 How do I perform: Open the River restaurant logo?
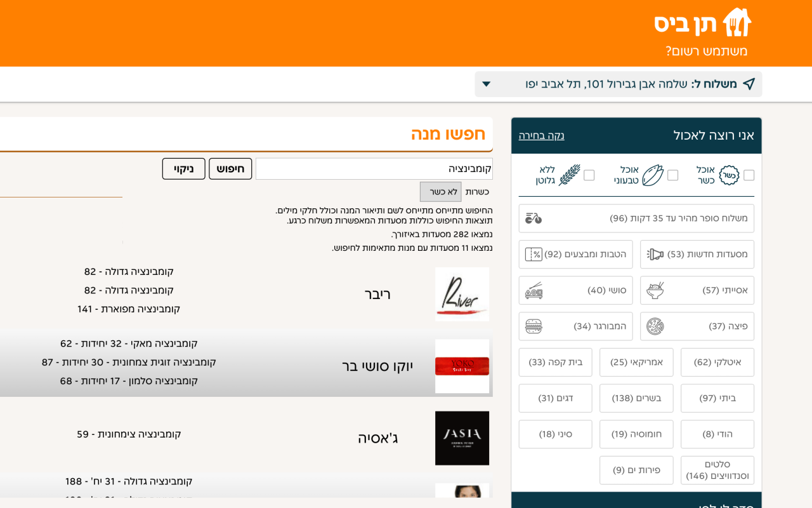[462, 294]
